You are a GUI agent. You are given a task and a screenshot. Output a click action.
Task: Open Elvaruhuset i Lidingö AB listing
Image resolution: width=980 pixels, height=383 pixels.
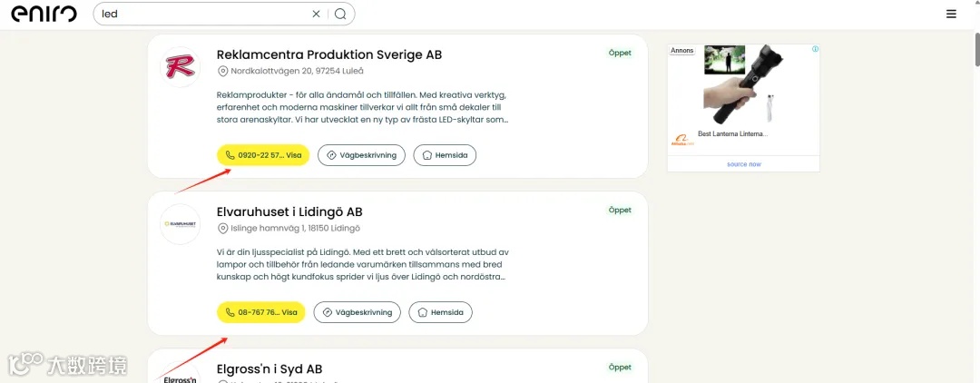(x=289, y=211)
